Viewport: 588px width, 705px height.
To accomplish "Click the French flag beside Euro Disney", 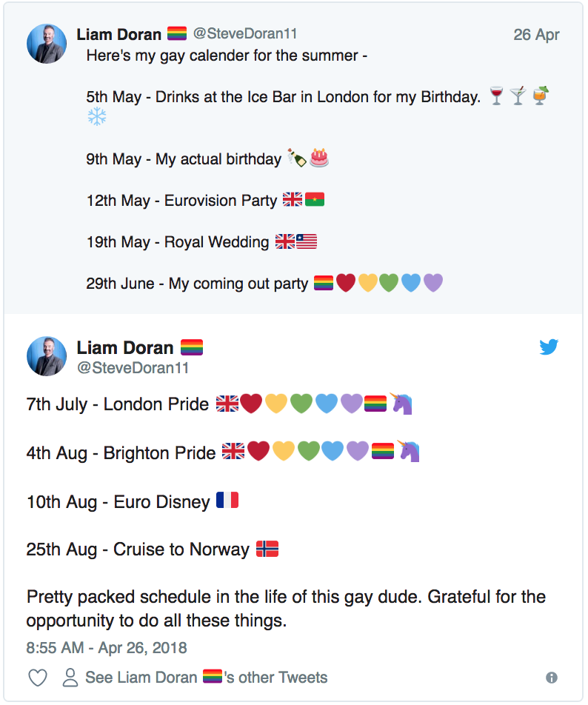I will 227,501.
